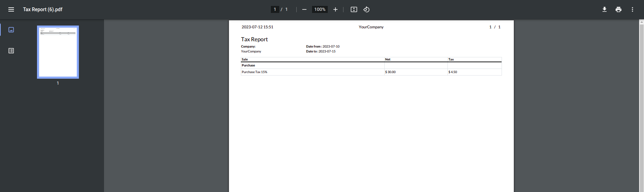Click the scrollbar up arrow
The image size is (644, 192).
point(642,22)
